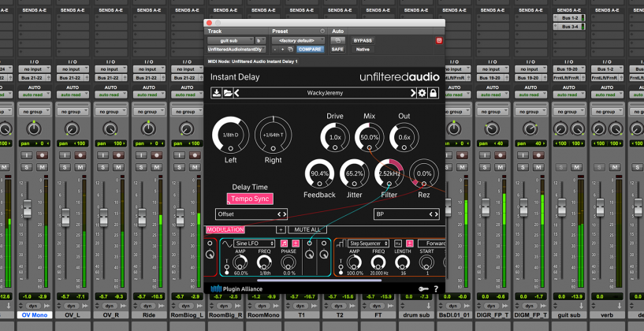Add a new modulator with plus button
Image resolution: width=644 pixels, height=331 pixels.
(x=281, y=230)
